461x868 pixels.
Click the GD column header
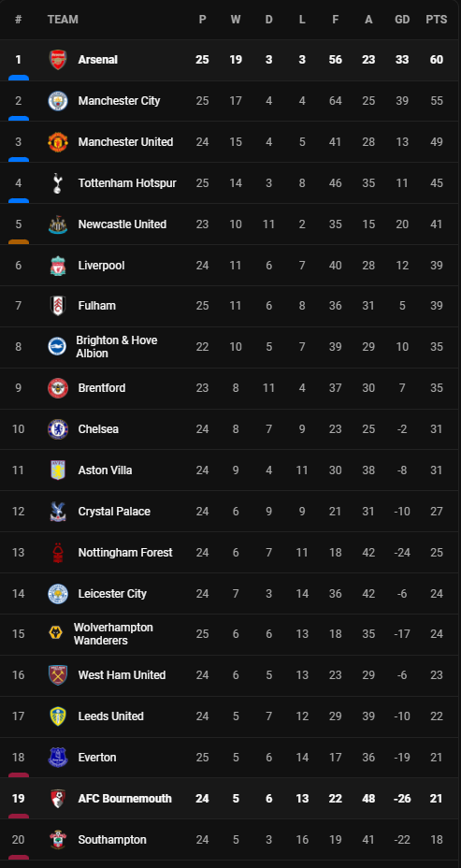(x=402, y=20)
